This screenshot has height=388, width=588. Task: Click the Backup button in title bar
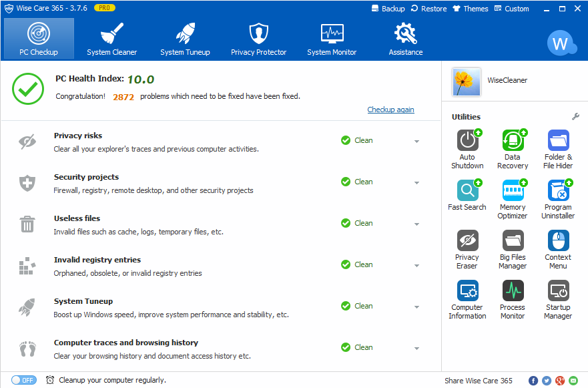387,9
